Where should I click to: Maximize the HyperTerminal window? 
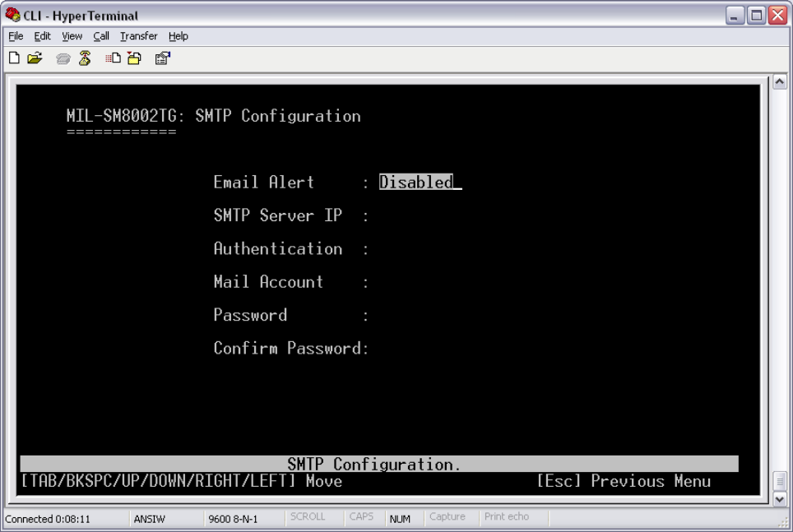pyautogui.click(x=756, y=16)
